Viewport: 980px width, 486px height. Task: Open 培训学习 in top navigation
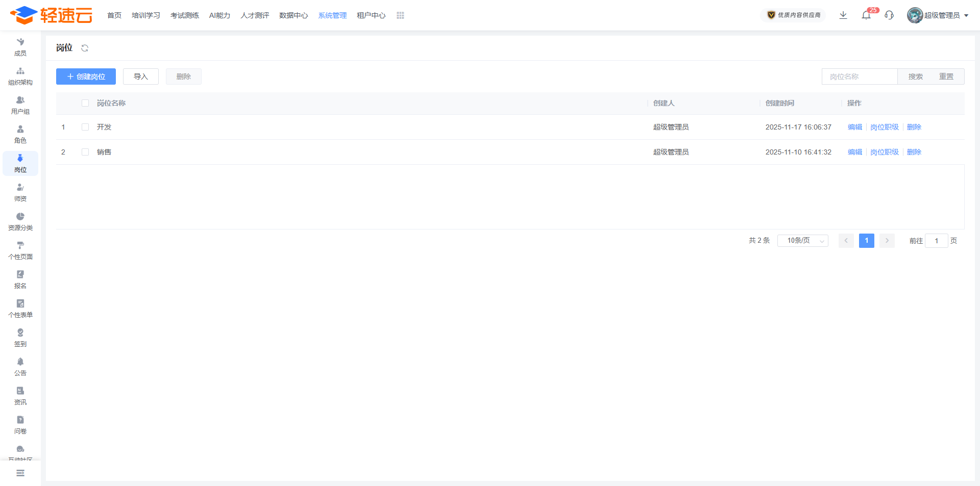tap(146, 15)
